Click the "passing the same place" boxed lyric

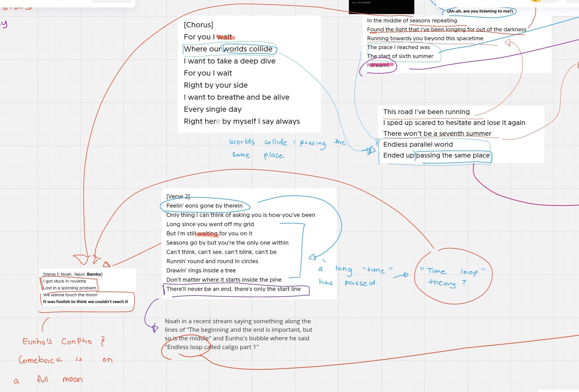[x=453, y=155]
